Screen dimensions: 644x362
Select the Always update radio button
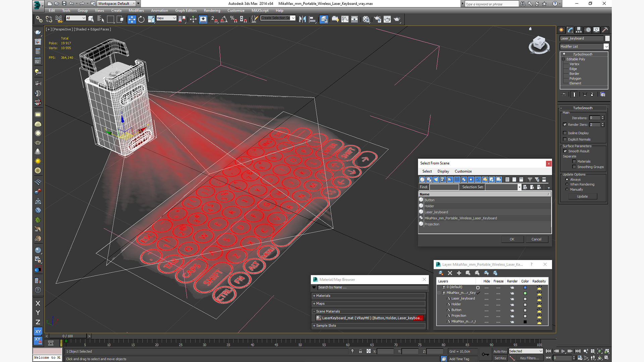point(567,179)
